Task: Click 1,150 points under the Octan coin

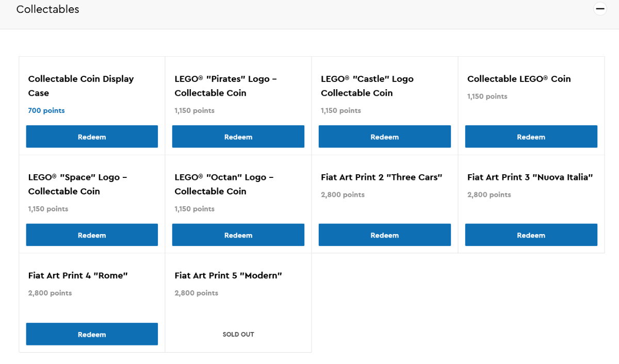Action: pos(194,209)
